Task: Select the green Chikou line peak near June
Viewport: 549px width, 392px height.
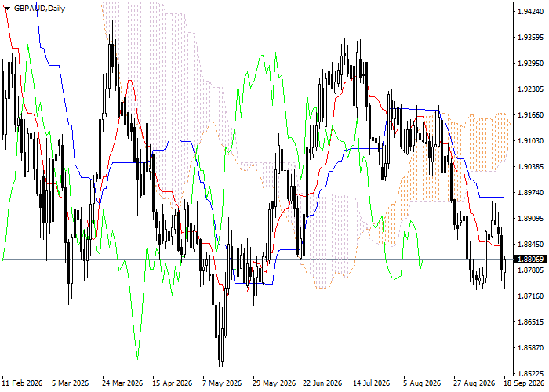Action: [261, 56]
